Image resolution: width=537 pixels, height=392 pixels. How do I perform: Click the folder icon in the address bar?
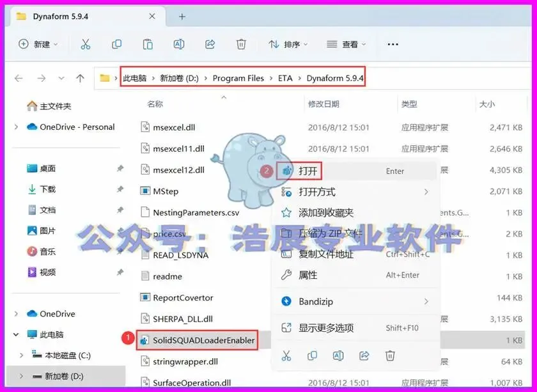click(x=104, y=79)
